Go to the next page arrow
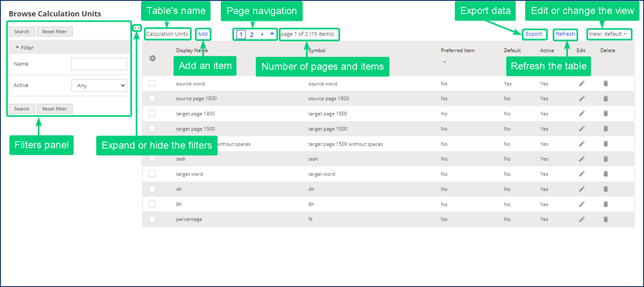Viewport: 644px width, 287px height. click(x=262, y=34)
